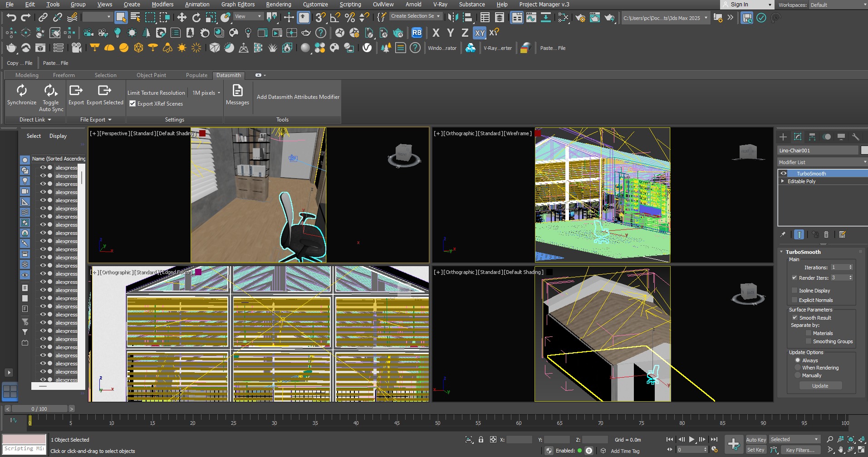Open Datasmith Messages icon
Image resolution: width=868 pixels, height=457 pixels.
(237, 95)
